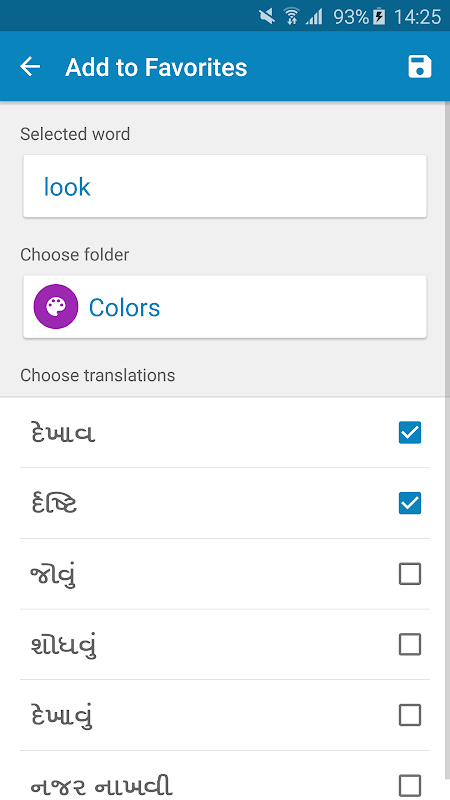Tap the purple Colors palette icon
Image resolution: width=450 pixels, height=800 pixels.
(56, 307)
